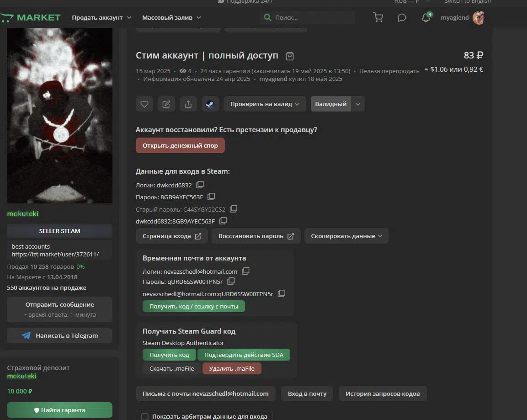
Task: Click the bag icon next to the listing title
Action: pos(290,56)
